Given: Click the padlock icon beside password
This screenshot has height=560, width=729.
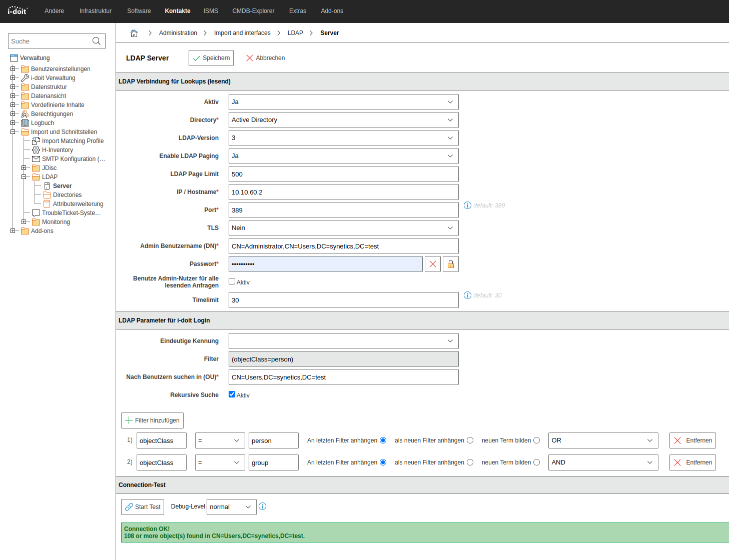Looking at the screenshot, I should click(x=451, y=264).
